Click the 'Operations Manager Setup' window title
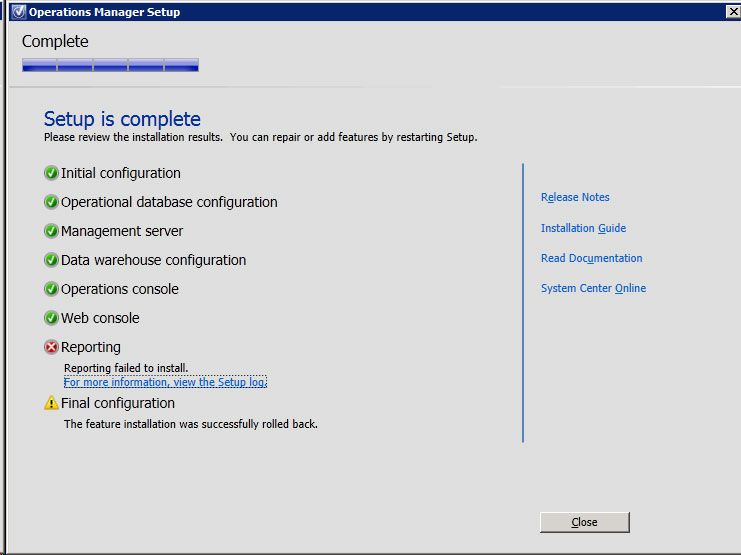 click(104, 12)
